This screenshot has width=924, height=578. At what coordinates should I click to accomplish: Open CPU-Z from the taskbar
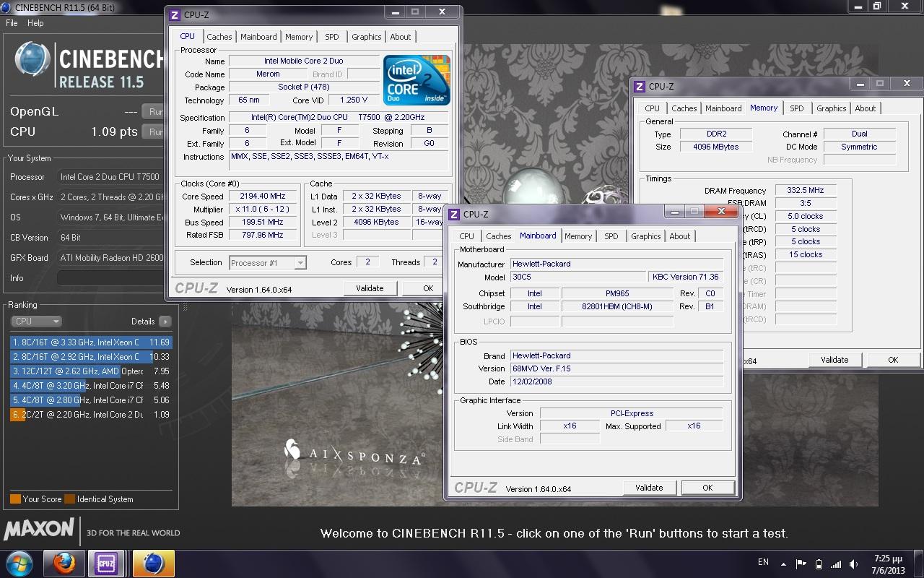tap(107, 564)
